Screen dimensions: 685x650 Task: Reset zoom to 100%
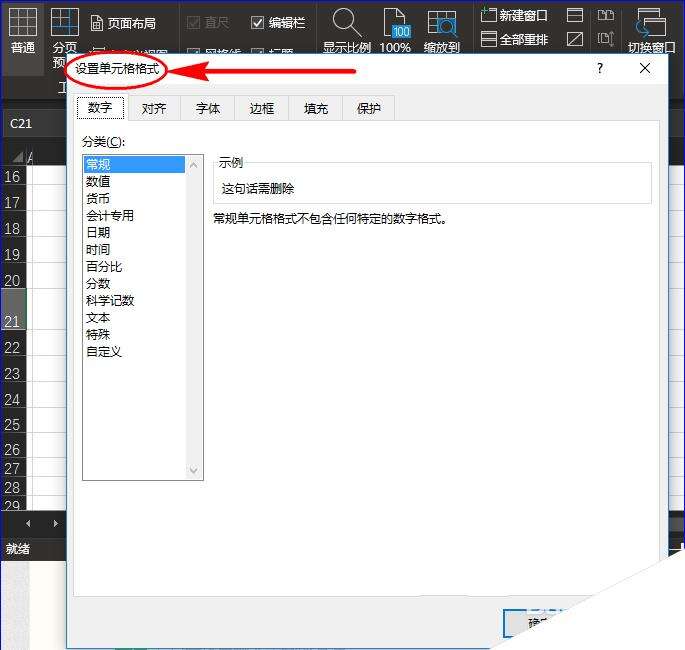coord(395,30)
